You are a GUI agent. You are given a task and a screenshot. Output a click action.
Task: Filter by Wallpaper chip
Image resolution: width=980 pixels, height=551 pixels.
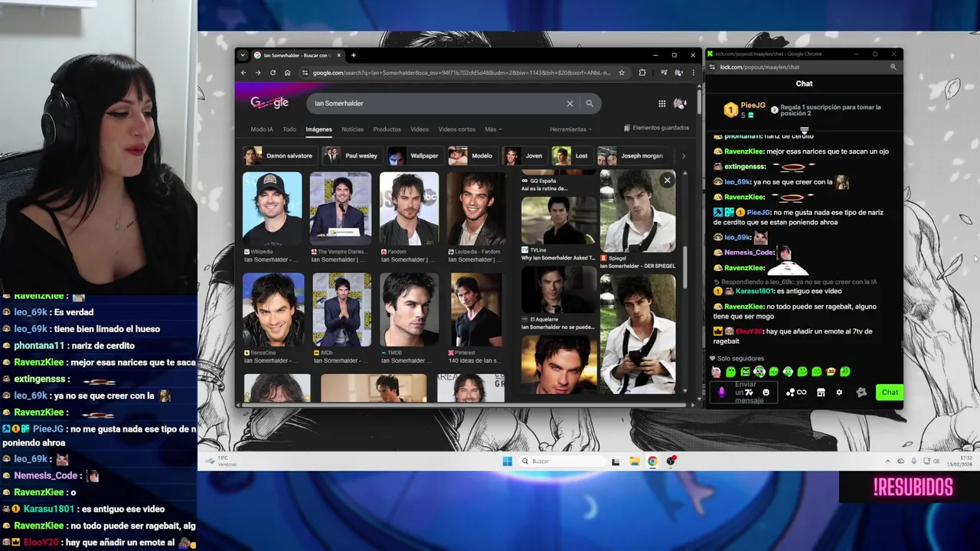[414, 156]
